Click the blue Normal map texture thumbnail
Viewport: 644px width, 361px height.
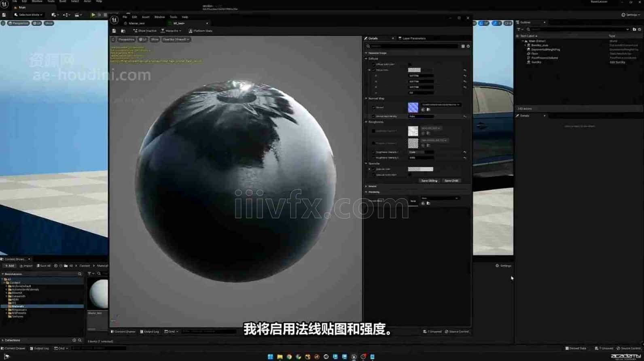(413, 107)
